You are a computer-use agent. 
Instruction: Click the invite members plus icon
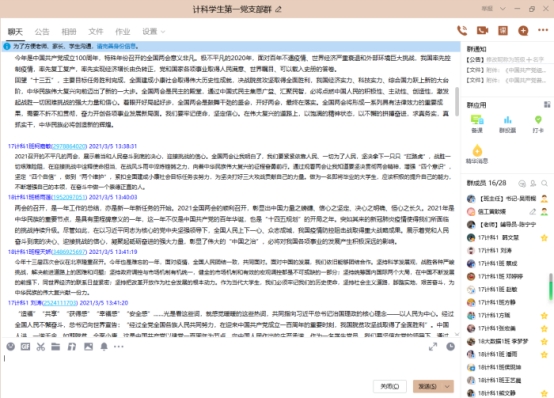click(x=523, y=31)
